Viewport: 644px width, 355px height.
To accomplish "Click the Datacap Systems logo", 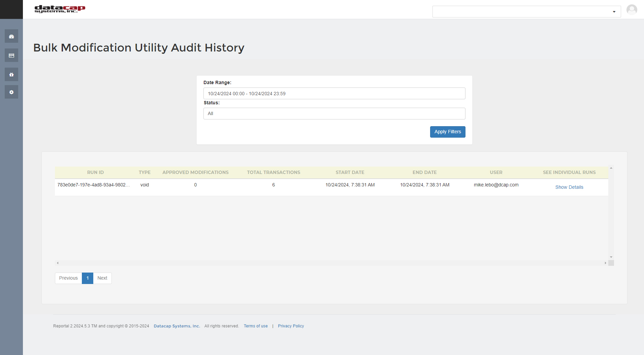I will [60, 9].
